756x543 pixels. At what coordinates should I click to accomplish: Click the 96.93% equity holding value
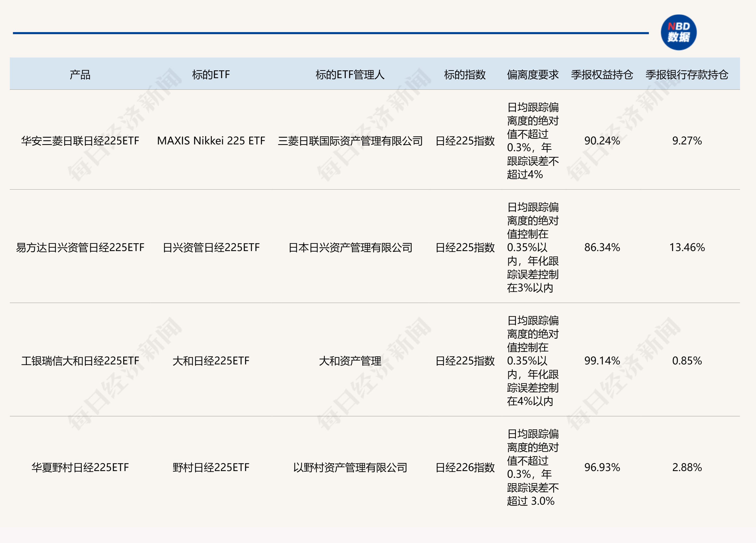tap(602, 468)
